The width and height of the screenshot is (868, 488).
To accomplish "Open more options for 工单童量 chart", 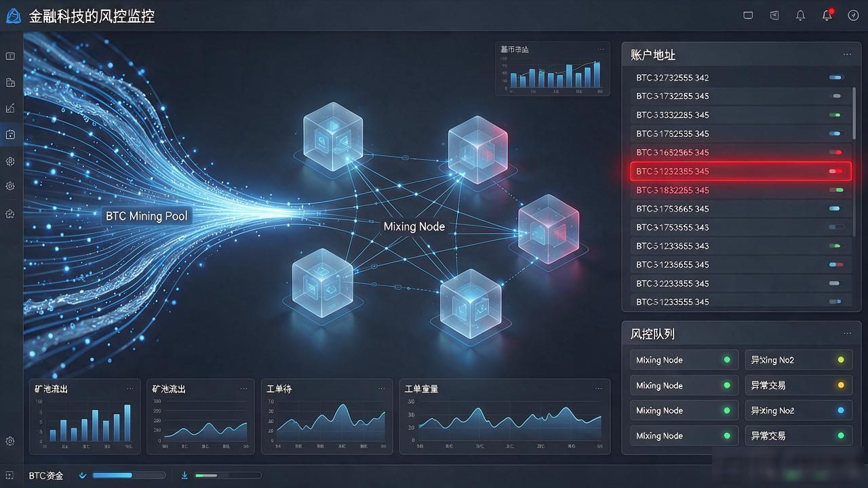I will 599,389.
